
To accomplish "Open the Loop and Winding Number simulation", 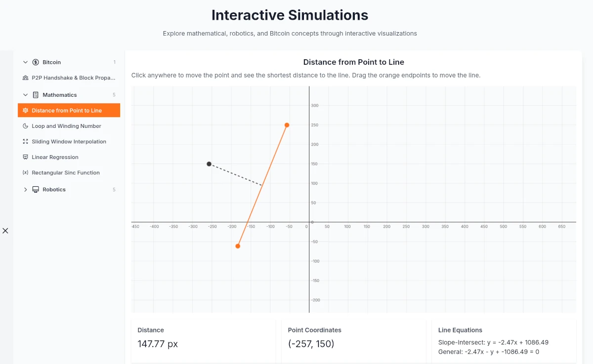I will click(66, 126).
